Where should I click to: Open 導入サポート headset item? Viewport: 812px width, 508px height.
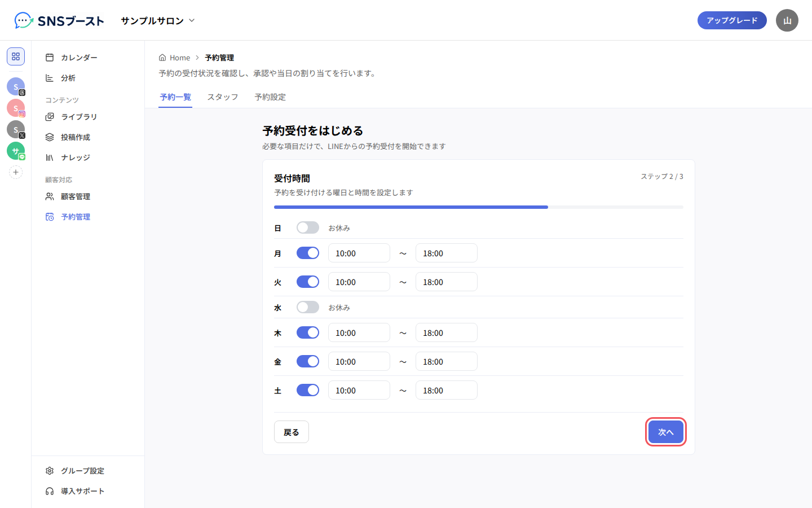tap(88, 491)
